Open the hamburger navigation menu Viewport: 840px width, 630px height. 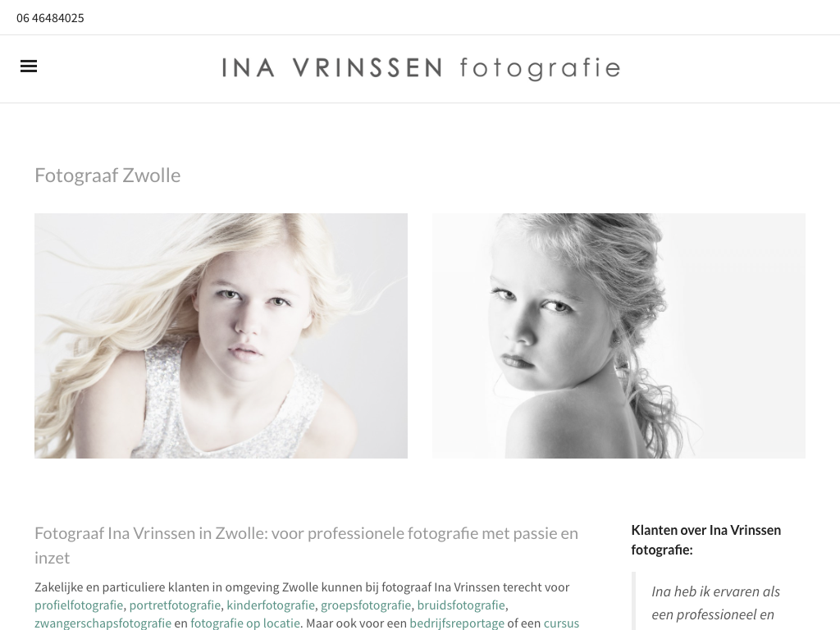click(x=29, y=66)
